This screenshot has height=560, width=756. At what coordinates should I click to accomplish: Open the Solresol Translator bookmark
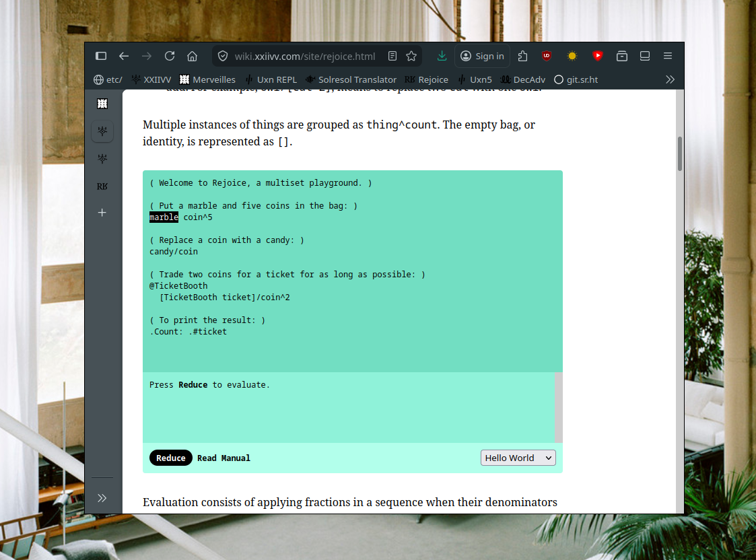(x=351, y=79)
